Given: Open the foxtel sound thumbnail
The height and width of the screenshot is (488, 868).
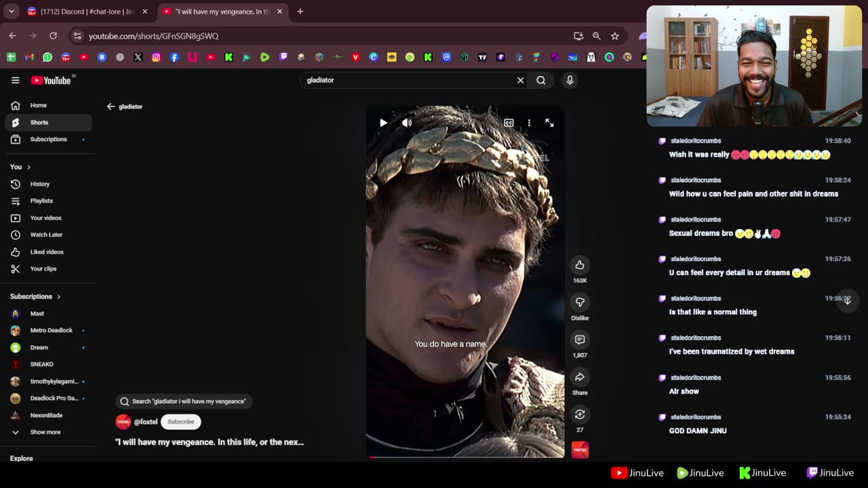Looking at the screenshot, I should [580, 450].
